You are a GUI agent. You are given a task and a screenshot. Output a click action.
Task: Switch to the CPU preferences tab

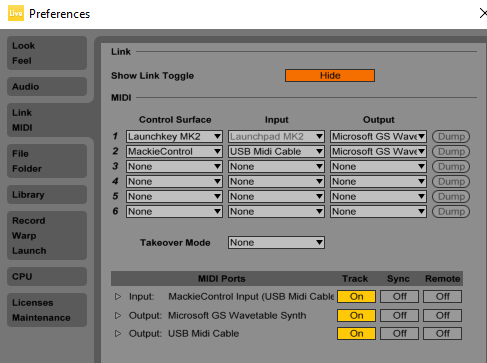tap(47, 276)
